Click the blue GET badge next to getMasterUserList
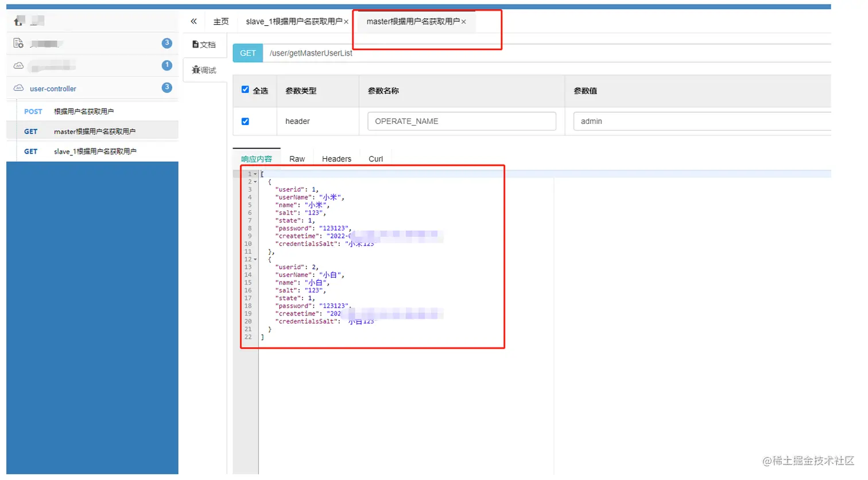Screen dimensions: 868x480 pyautogui.click(x=247, y=53)
